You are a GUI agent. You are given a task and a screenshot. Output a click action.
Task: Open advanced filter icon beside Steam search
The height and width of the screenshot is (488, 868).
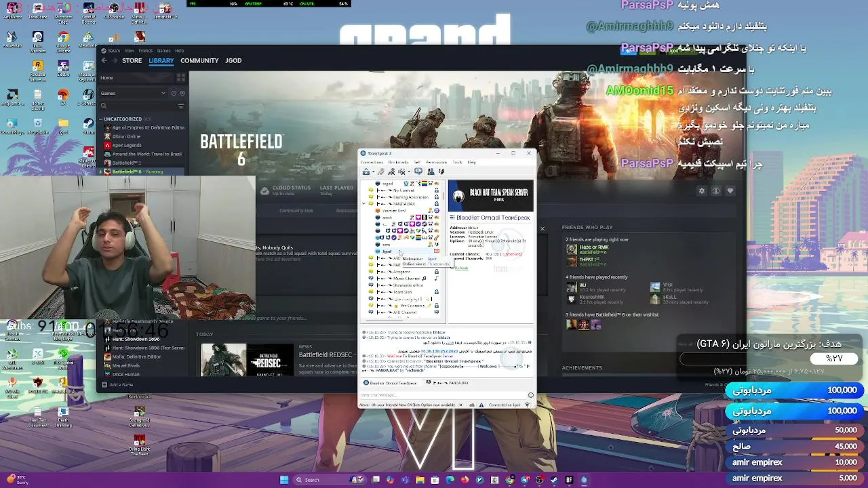pos(181,106)
